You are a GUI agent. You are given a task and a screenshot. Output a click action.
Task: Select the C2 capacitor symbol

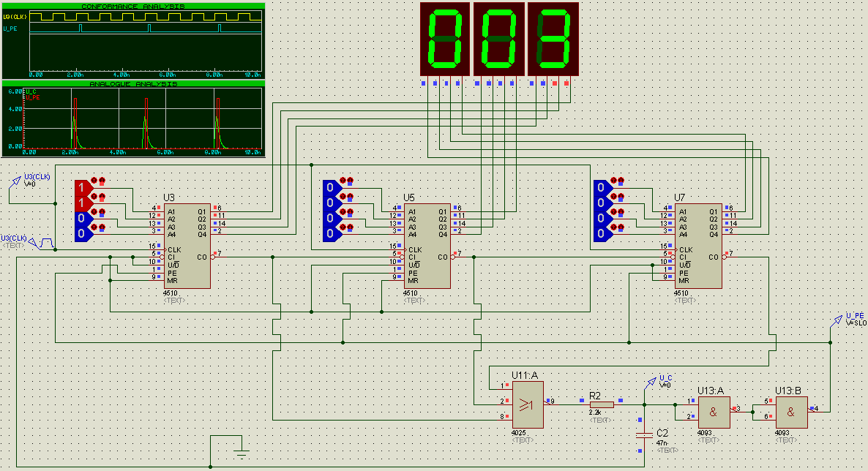click(x=644, y=435)
